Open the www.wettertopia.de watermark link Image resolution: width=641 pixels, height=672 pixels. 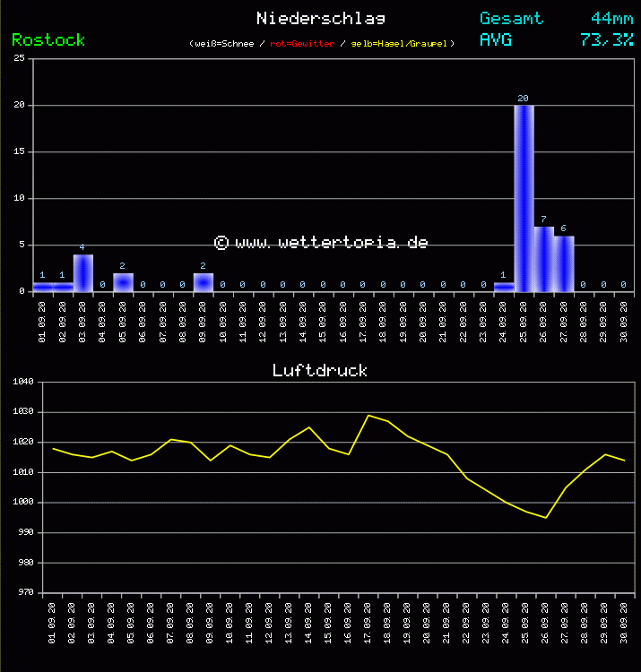pyautogui.click(x=321, y=243)
